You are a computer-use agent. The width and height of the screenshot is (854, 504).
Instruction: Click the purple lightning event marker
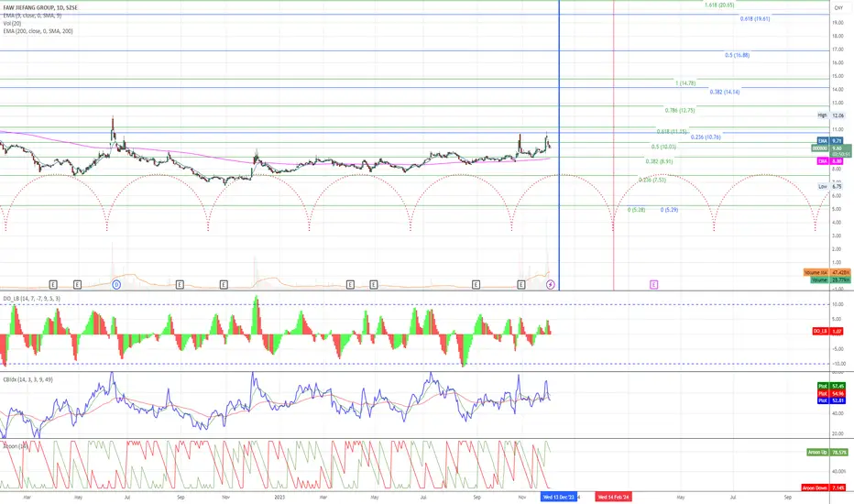coord(550,284)
